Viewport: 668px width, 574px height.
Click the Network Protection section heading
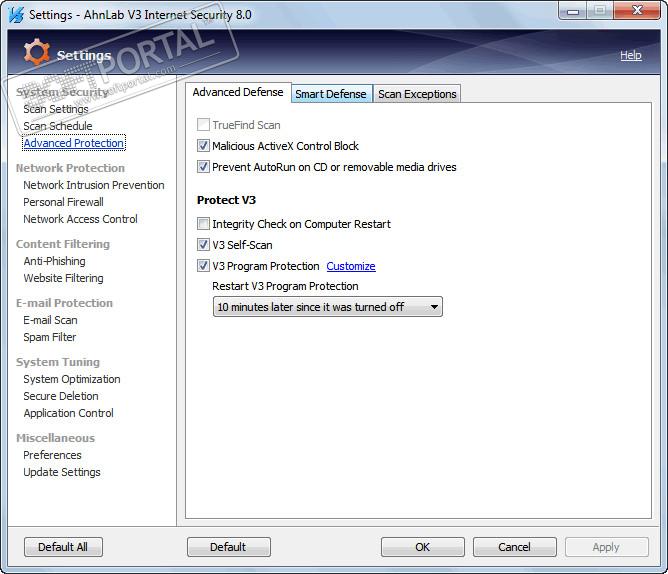pyautogui.click(x=70, y=168)
